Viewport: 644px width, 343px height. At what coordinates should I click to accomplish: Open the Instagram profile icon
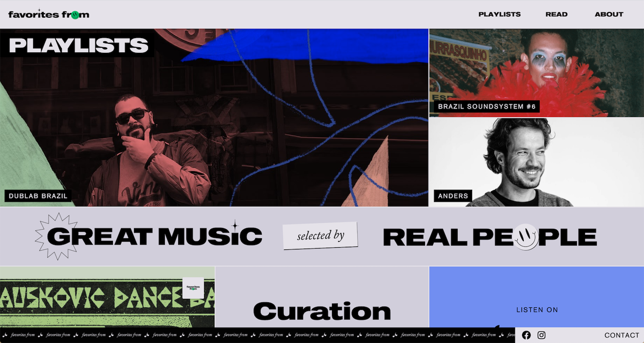pyautogui.click(x=541, y=335)
